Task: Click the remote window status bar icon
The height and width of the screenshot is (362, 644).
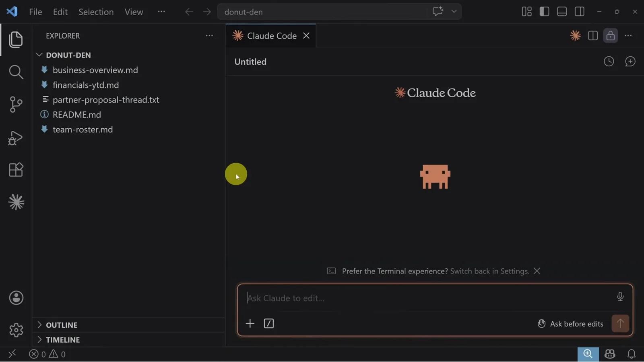Action: point(12,354)
